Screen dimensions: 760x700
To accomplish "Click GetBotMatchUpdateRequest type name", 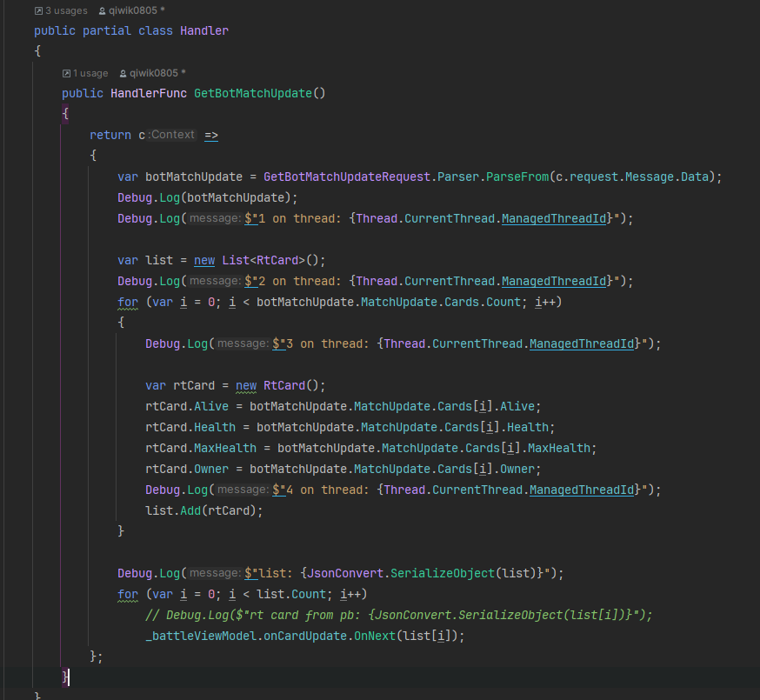I will [347, 177].
